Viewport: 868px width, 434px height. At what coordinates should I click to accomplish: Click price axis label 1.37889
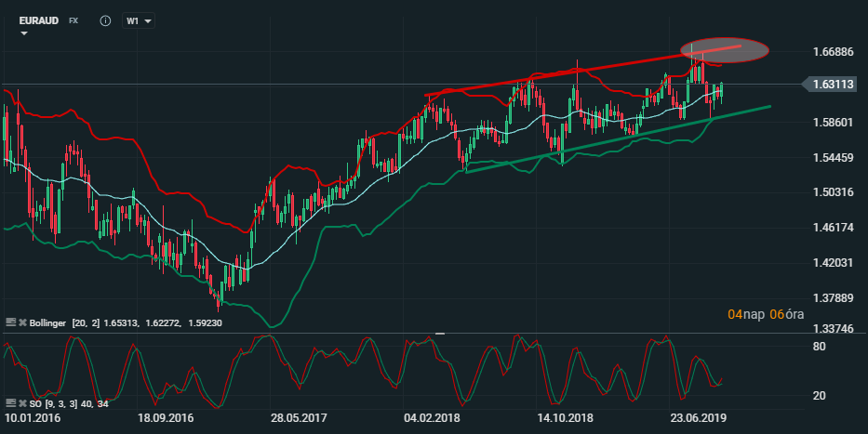point(834,298)
